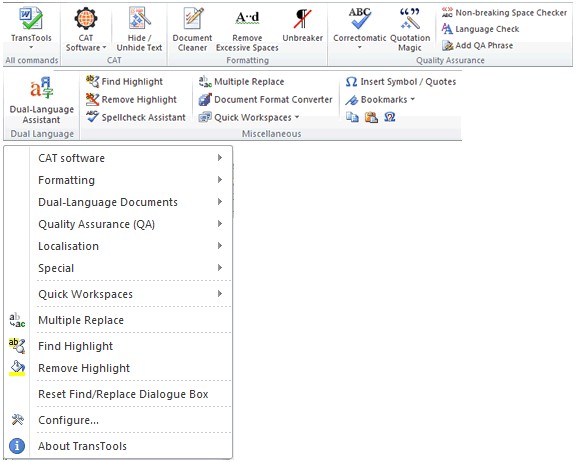Launch the Document Cleaner tool
Viewport: 578px width, 462px height.
[192, 29]
